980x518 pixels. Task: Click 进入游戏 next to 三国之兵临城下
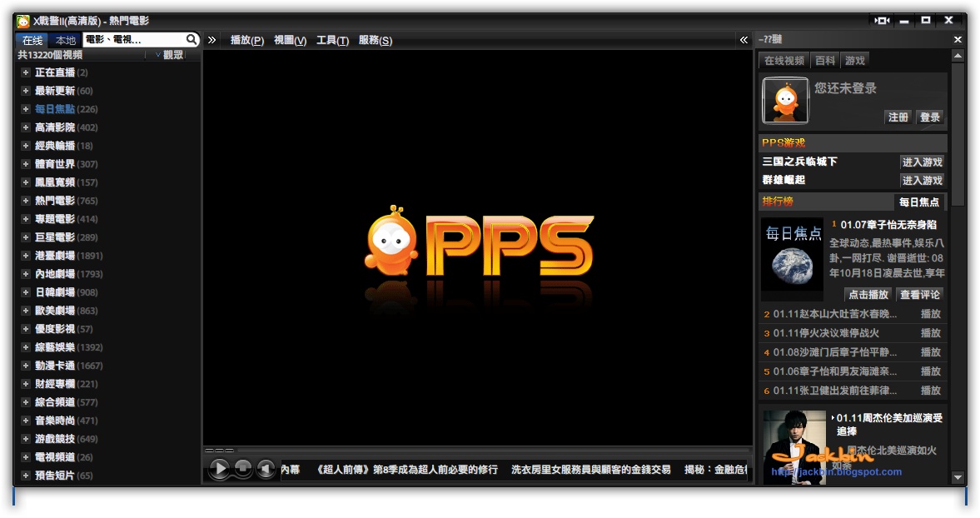point(923,162)
